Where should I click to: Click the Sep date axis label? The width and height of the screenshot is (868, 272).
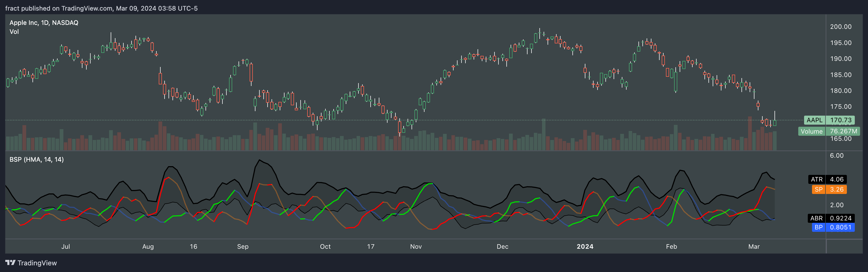[242, 247]
